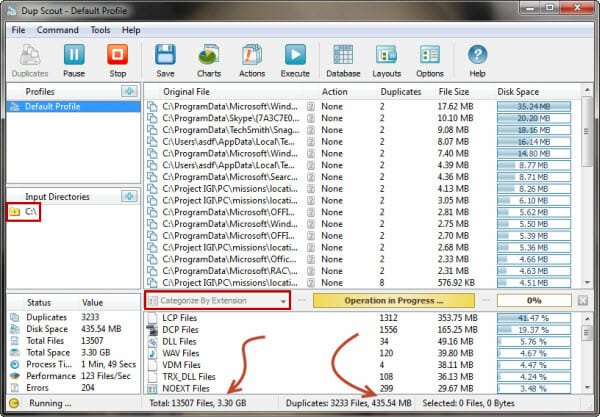Image resolution: width=600 pixels, height=417 pixels.
Task: Open the Tools menu
Action: (x=100, y=30)
